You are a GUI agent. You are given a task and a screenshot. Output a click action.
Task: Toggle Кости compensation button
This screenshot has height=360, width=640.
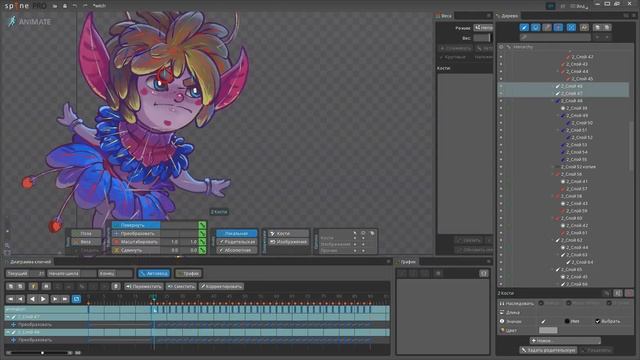(x=288, y=233)
